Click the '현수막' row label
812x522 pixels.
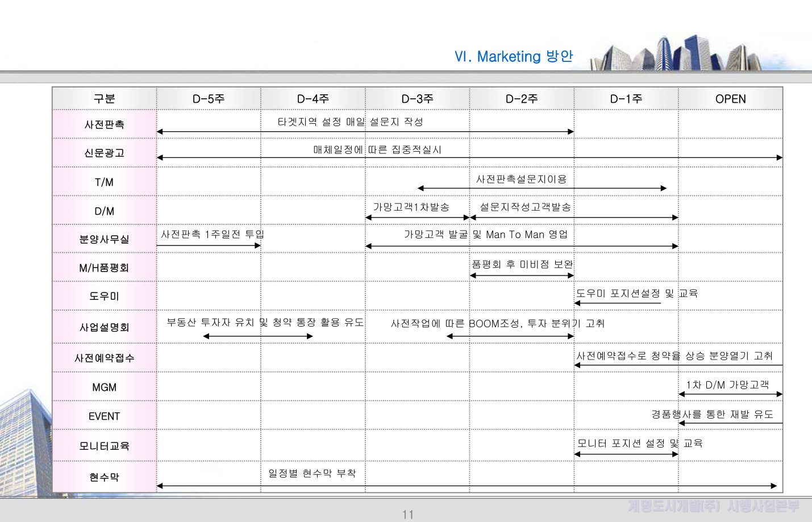[105, 477]
